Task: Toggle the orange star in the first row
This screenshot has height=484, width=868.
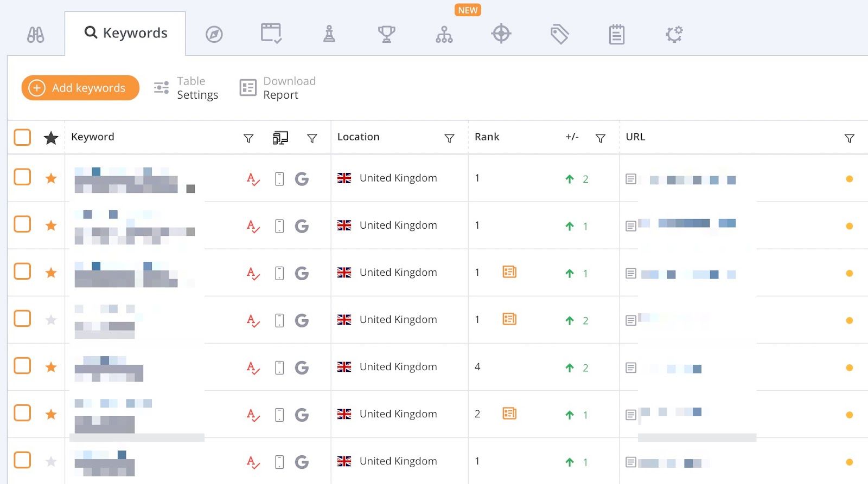Action: point(51,178)
